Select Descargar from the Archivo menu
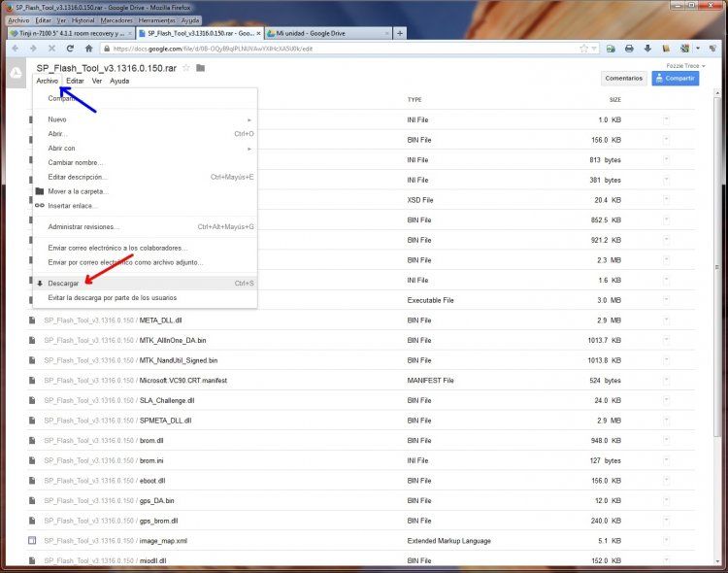 coord(145,284)
